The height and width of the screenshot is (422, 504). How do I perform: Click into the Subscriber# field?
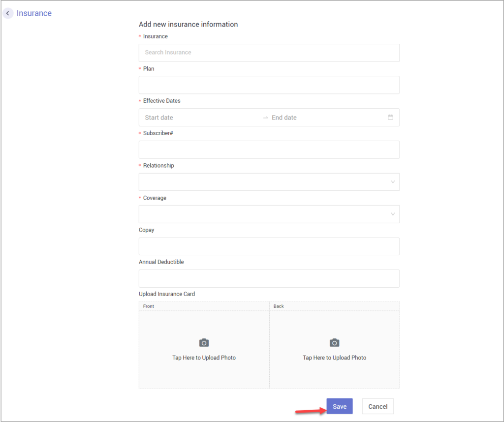(x=269, y=150)
